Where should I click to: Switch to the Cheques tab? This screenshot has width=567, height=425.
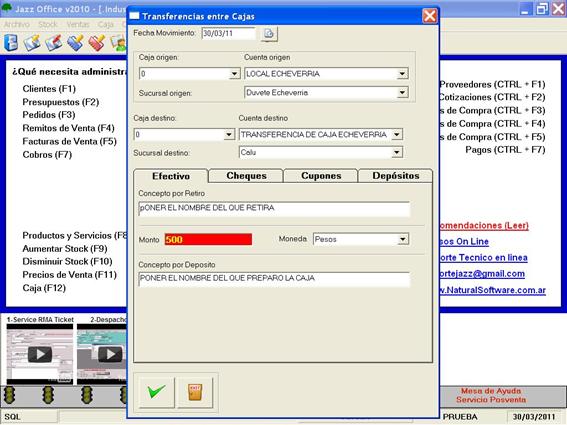pos(246,176)
